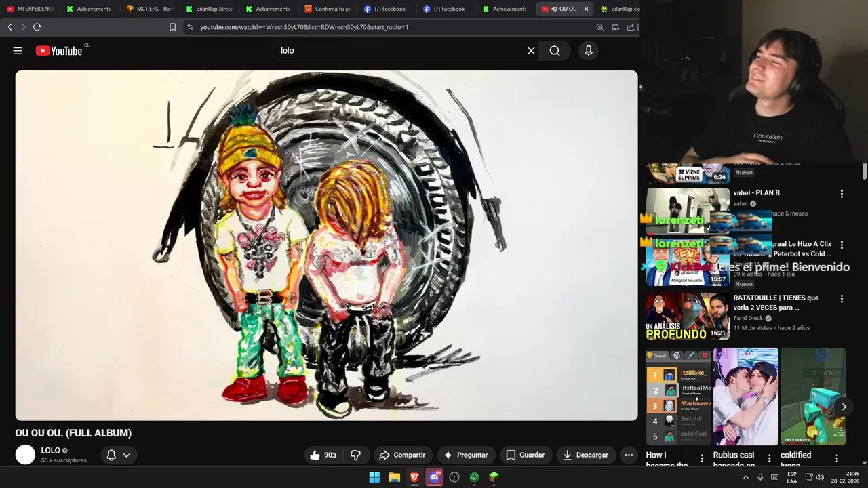Click the sidebar scrollbar on the right
This screenshot has width=868, height=488.
864,171
